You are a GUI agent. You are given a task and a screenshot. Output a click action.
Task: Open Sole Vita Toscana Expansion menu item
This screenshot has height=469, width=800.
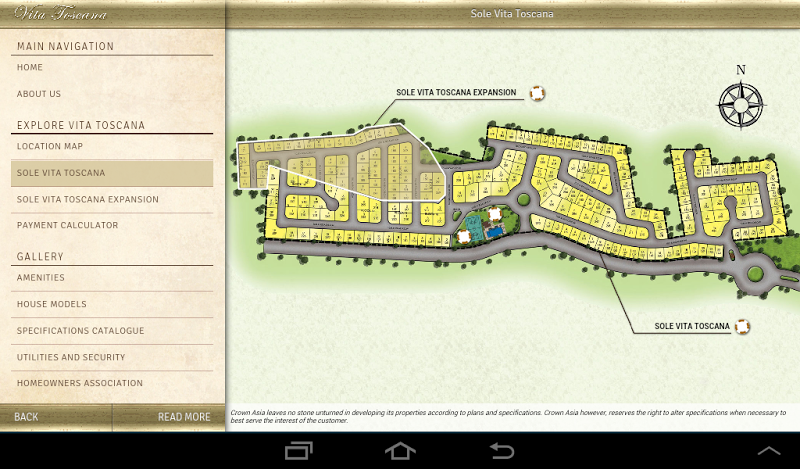(x=112, y=200)
